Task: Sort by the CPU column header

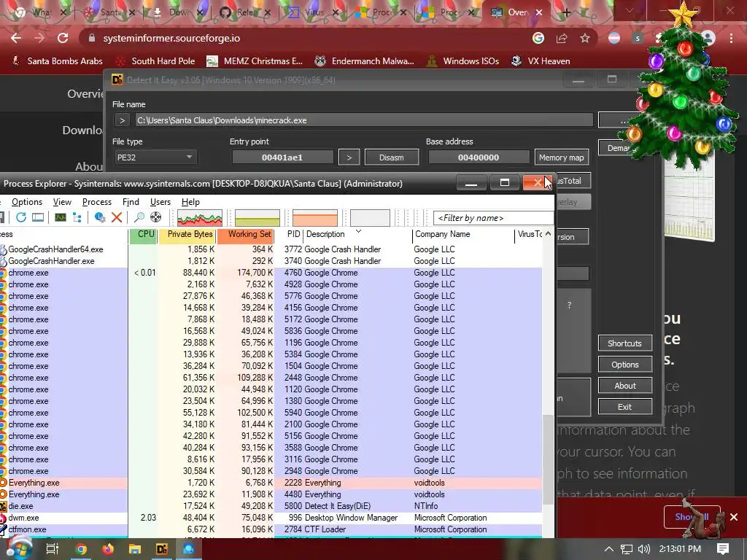Action: pos(143,234)
